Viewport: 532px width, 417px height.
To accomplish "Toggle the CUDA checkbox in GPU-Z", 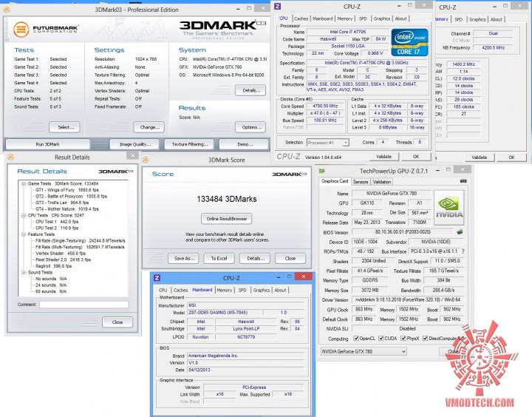I will (x=381, y=338).
